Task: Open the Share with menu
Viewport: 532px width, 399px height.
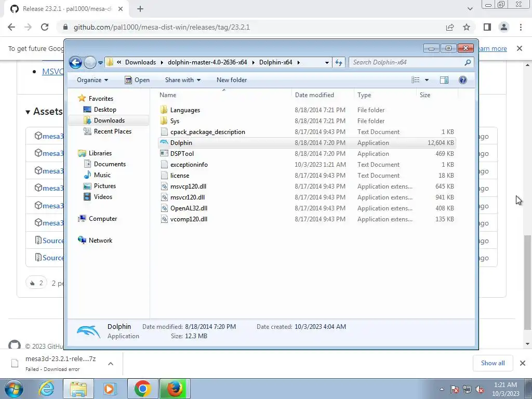Action: [x=183, y=80]
